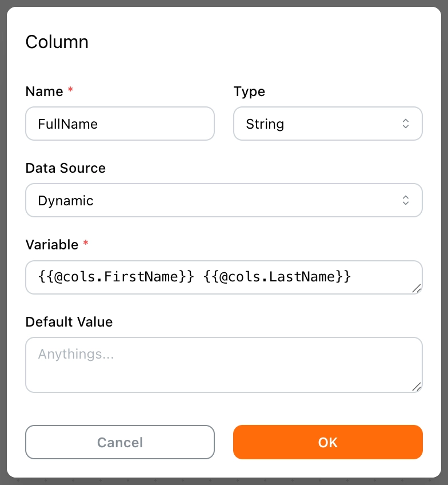448x485 pixels.
Task: Click the {{@cols.LastName}} token in Variable
Action: point(277,277)
